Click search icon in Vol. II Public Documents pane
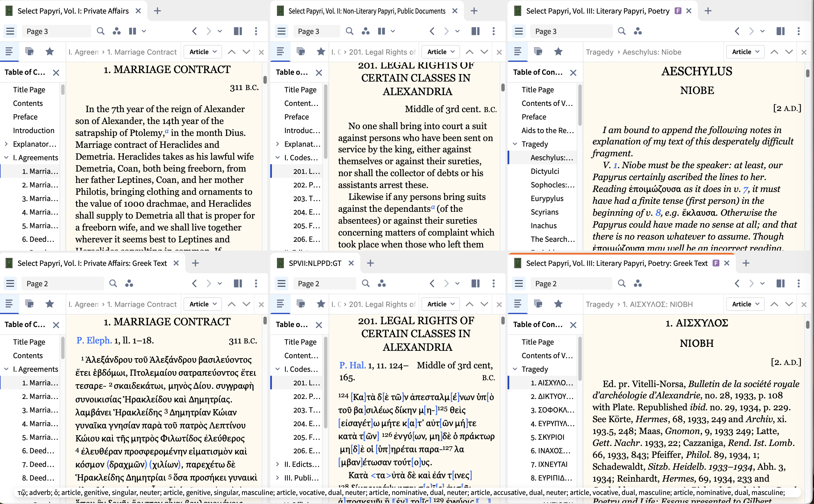 pyautogui.click(x=349, y=31)
